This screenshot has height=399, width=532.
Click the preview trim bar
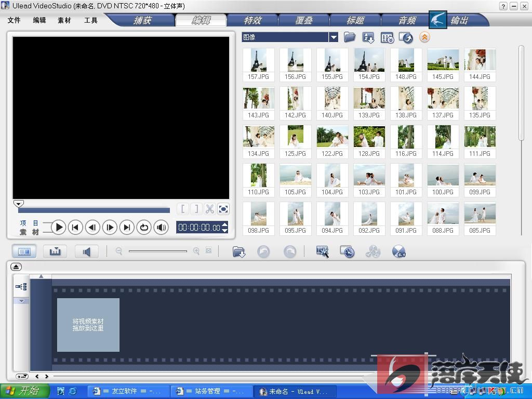click(x=94, y=210)
